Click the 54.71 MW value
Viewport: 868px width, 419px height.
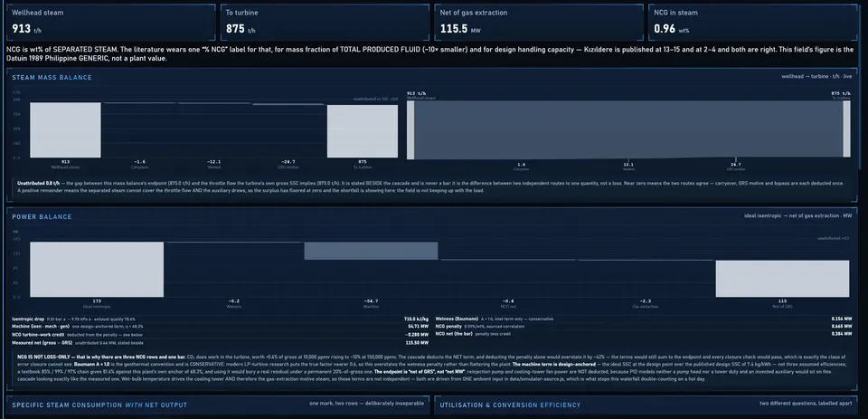[x=418, y=327]
